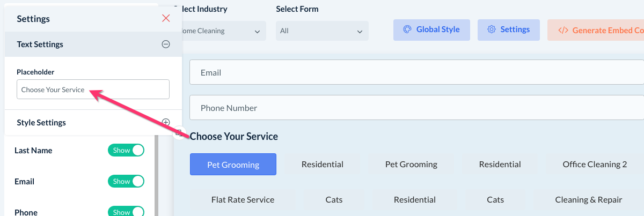The width and height of the screenshot is (644, 216).
Task: Click the edit icon beside Choose Your Service heading
Action: [179, 133]
